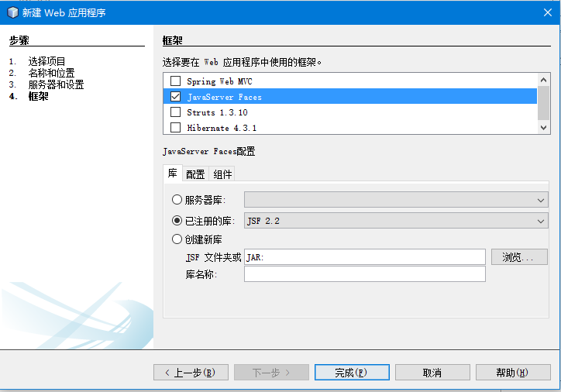Switch to the 配置 tab
Image resolution: width=561 pixels, height=392 pixels.
coord(195,174)
